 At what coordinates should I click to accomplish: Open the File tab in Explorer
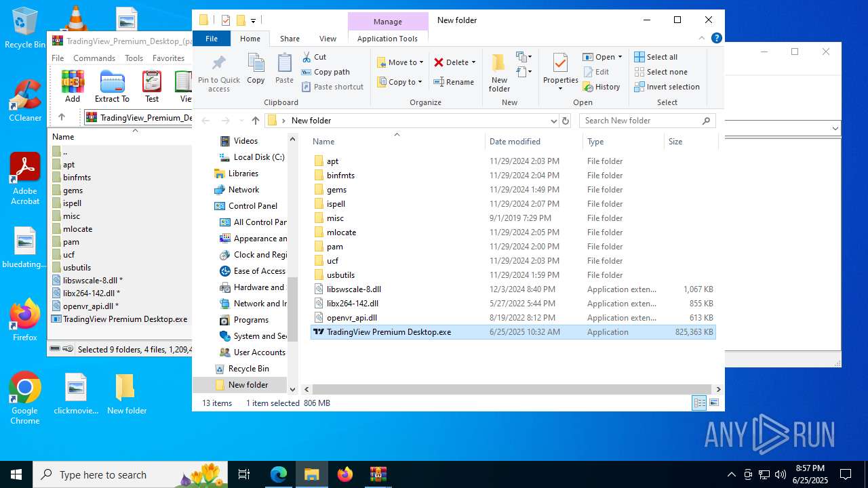[212, 39]
